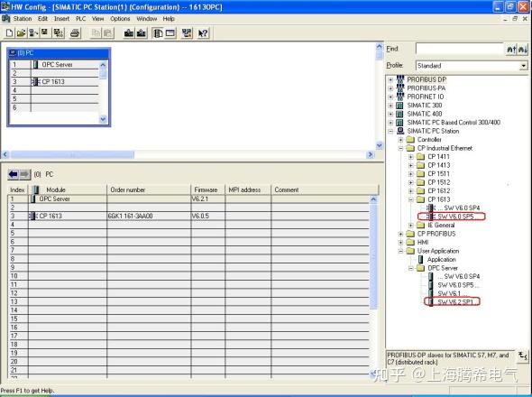Click the HW Config title bar icon
Viewport: 532px width, 397px height.
point(5,6)
